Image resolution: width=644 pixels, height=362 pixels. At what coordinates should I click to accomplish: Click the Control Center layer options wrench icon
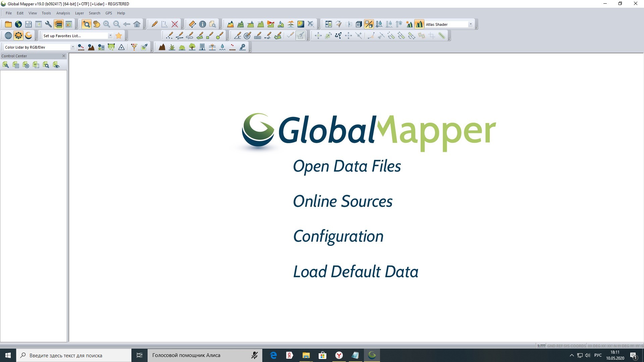pyautogui.click(x=6, y=65)
